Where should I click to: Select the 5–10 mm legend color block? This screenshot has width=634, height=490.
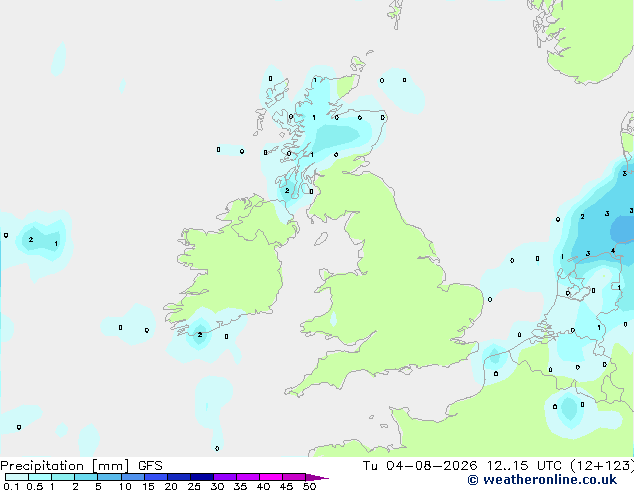point(109,477)
